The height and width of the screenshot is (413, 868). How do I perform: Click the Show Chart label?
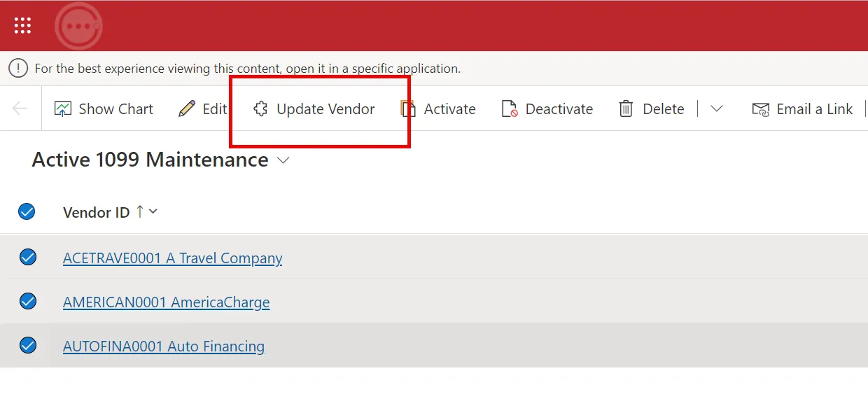tap(116, 109)
